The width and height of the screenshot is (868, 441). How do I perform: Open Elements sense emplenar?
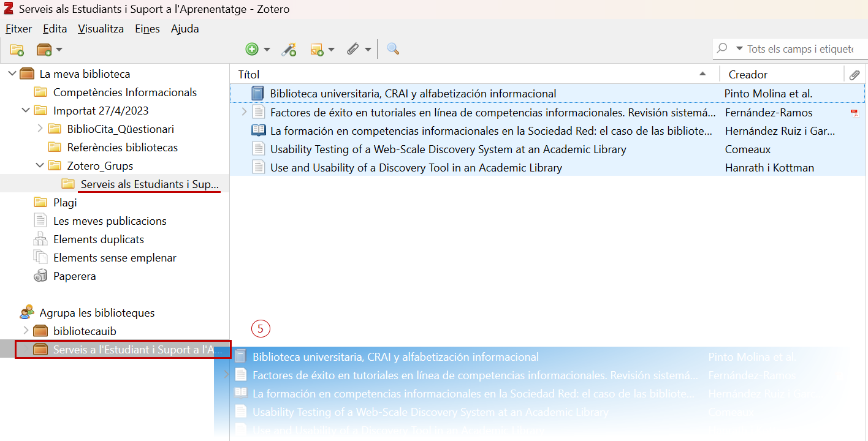115,258
